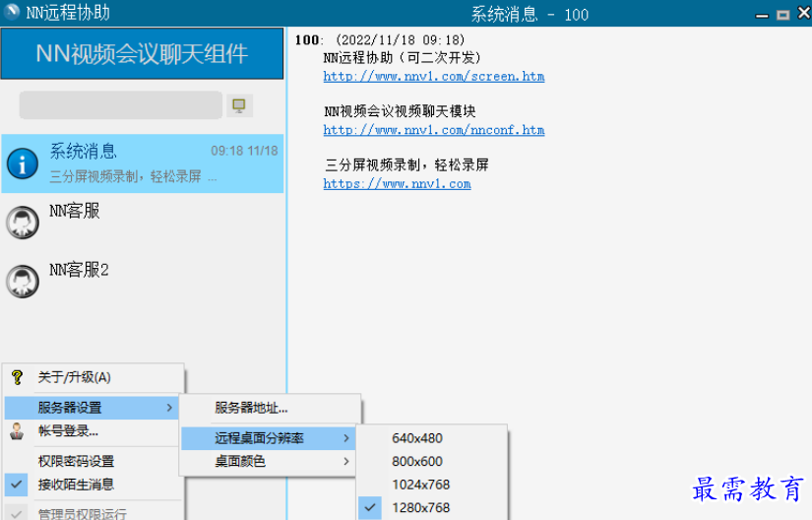Viewport: 812px width, 520px height.
Task: Click the NN远程协助 app logo in title bar
Action: point(12,13)
